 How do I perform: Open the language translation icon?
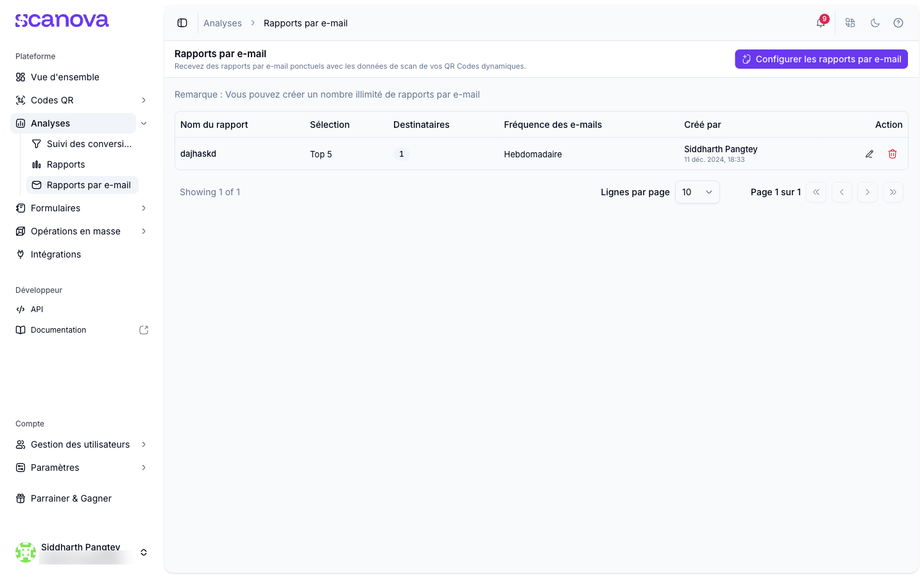[850, 23]
